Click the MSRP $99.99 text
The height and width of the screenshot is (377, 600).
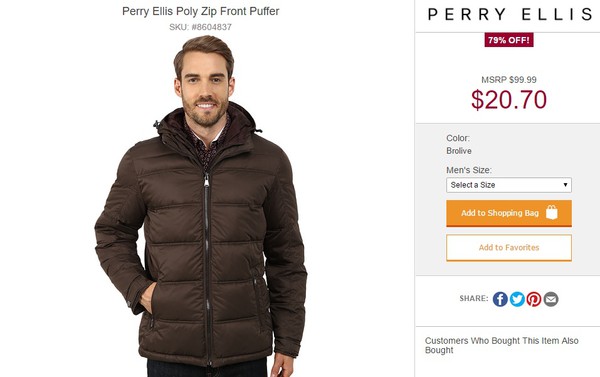[509, 80]
